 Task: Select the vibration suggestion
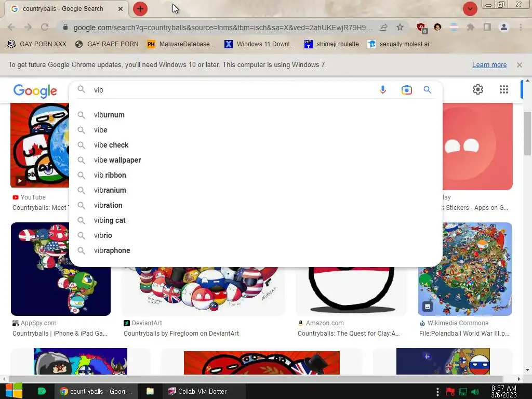coord(256,205)
